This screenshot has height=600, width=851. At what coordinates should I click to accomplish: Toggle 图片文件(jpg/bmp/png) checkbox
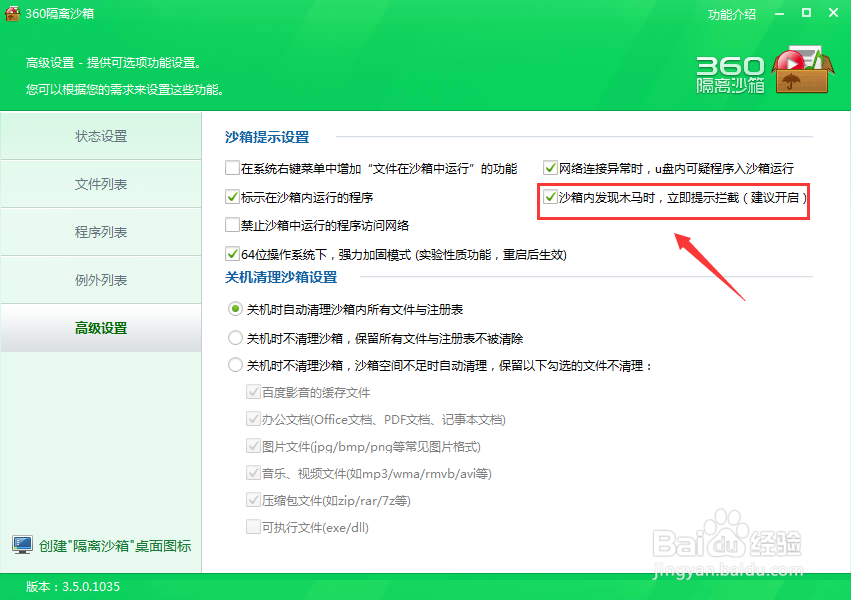click(253, 446)
